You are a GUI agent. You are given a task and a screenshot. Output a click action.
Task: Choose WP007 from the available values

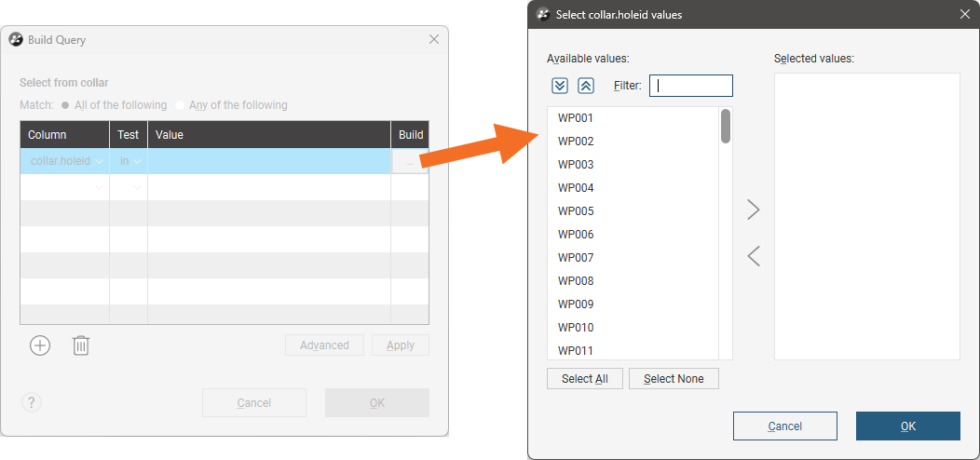coord(576,258)
